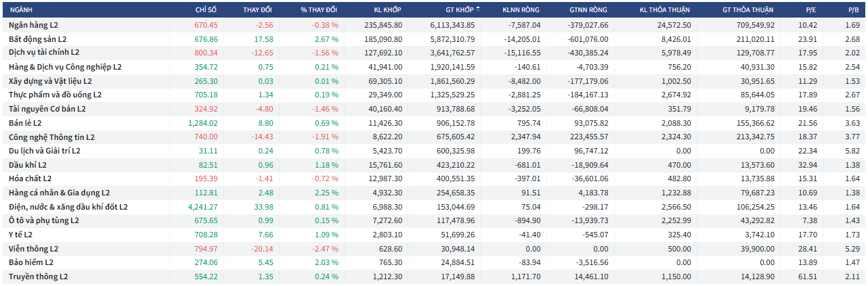
Task: Click the sort arrow beside GT KHỚP
Action: pos(478,9)
